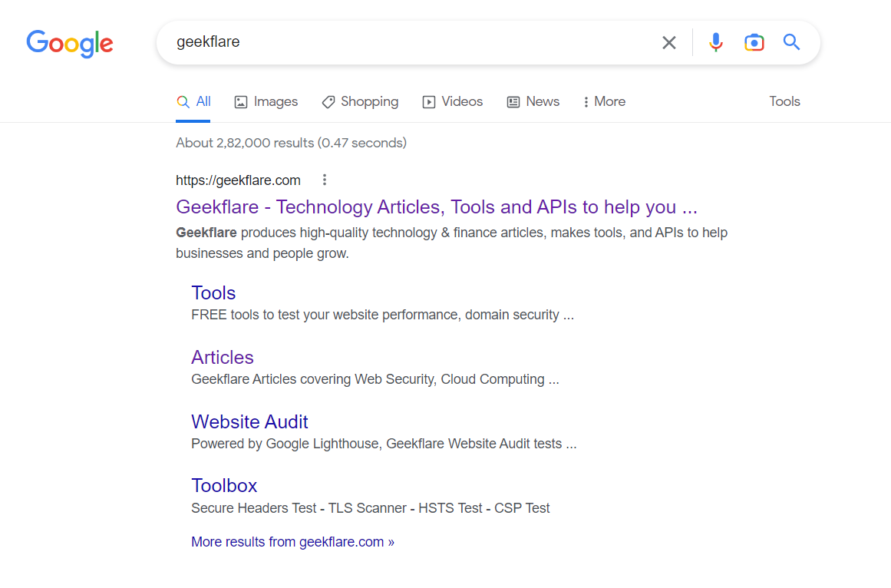Open the Geekflare main result title
Viewport: 891px width, 588px height.
click(x=436, y=207)
